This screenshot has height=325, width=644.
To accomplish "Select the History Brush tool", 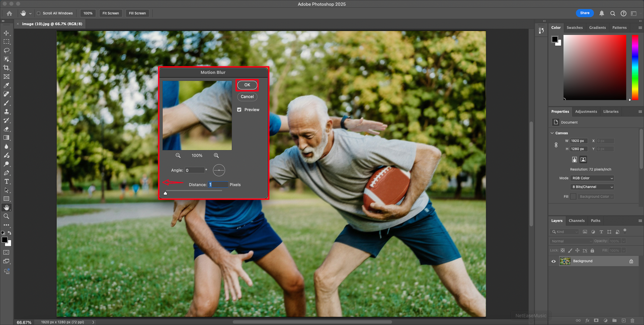I will tap(7, 120).
